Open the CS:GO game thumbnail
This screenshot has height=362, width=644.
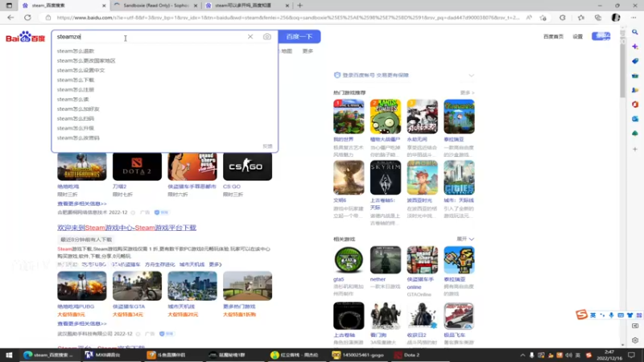click(247, 167)
